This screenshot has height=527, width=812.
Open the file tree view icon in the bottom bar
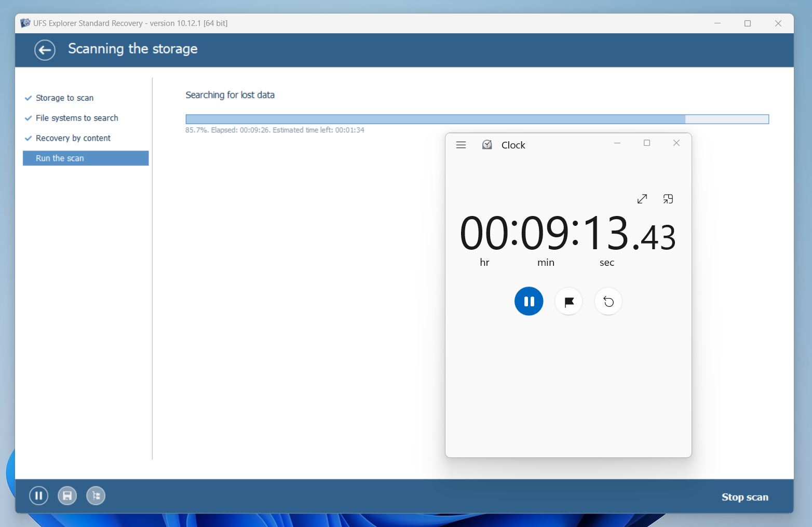coord(96,496)
